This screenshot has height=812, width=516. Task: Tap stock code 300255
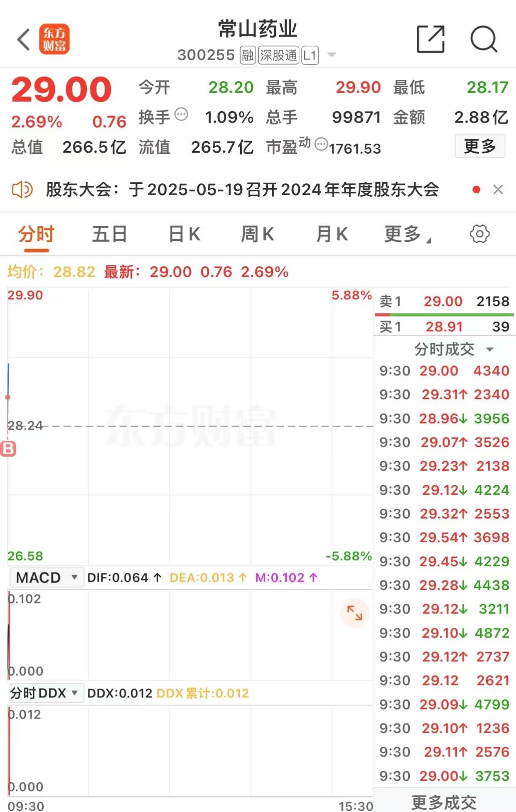(x=206, y=55)
